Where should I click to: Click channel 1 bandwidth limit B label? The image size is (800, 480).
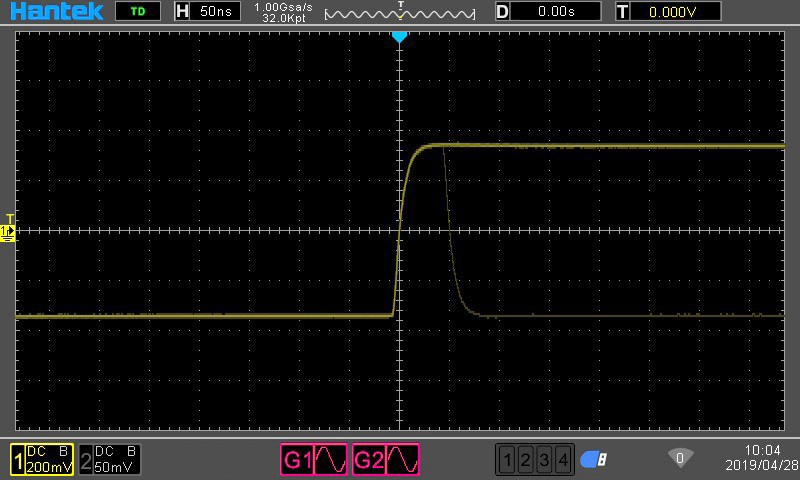pyautogui.click(x=63, y=451)
